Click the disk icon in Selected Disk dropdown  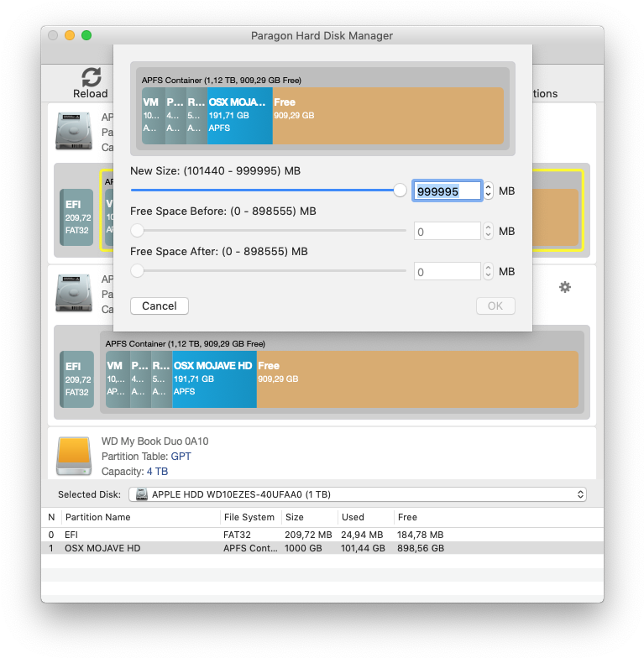[142, 494]
